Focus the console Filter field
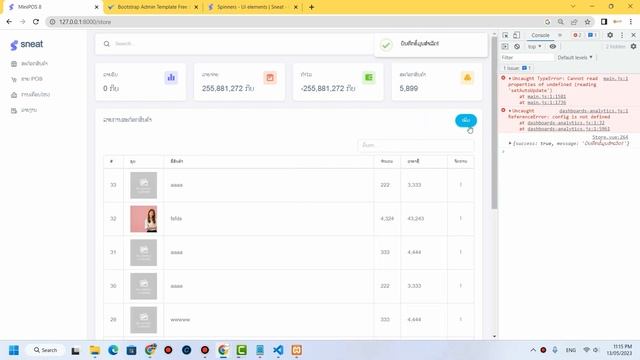640x360 pixels. coord(527,58)
